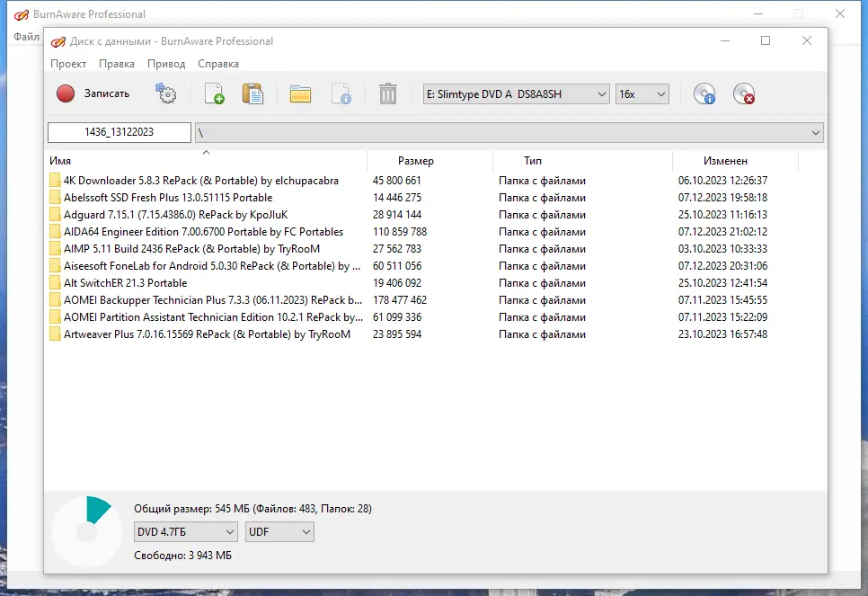Select AOMEI Backupper Technician Plus folder
The width and height of the screenshot is (868, 596).
coord(213,300)
